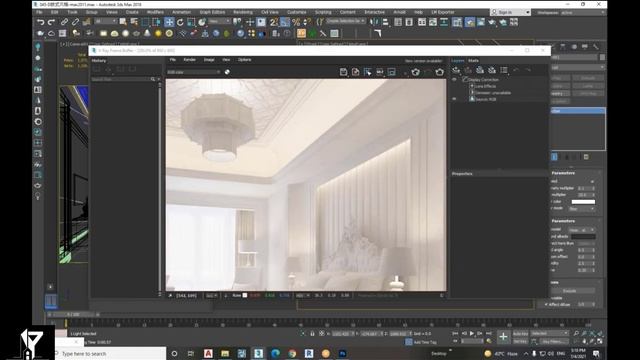
Task: Open the light mode dropdown in Parameters
Action: coord(581,209)
